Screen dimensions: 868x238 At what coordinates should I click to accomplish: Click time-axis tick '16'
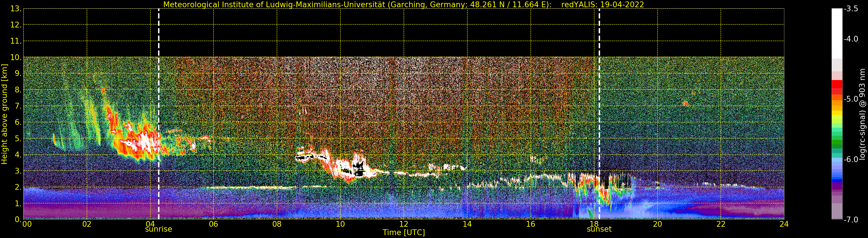531,224
